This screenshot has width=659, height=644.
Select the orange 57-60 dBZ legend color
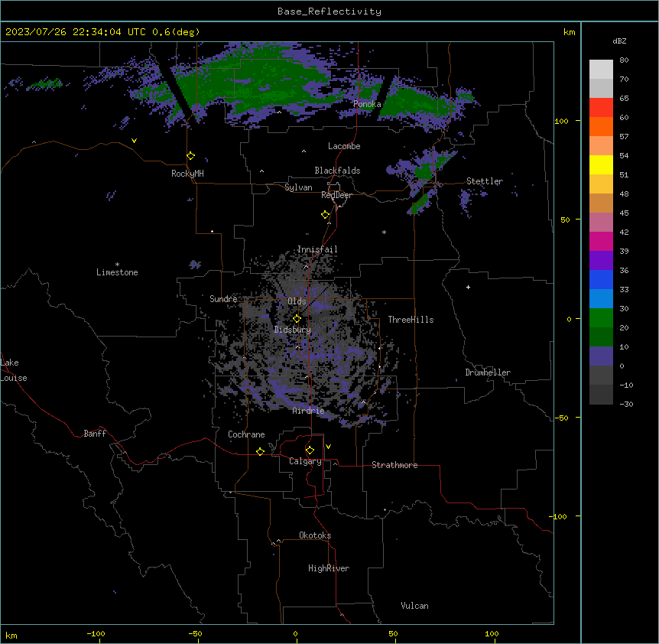(601, 127)
